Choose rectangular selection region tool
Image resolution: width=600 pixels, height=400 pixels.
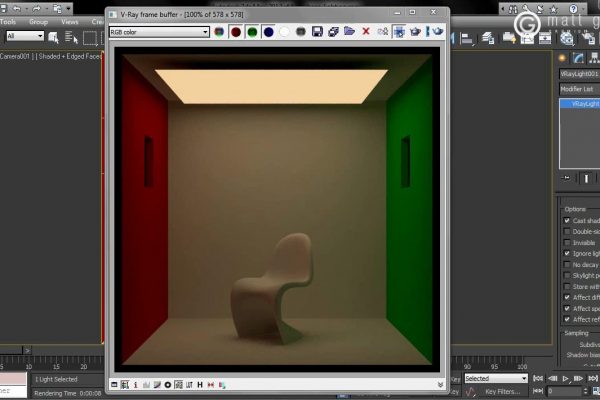(90, 38)
